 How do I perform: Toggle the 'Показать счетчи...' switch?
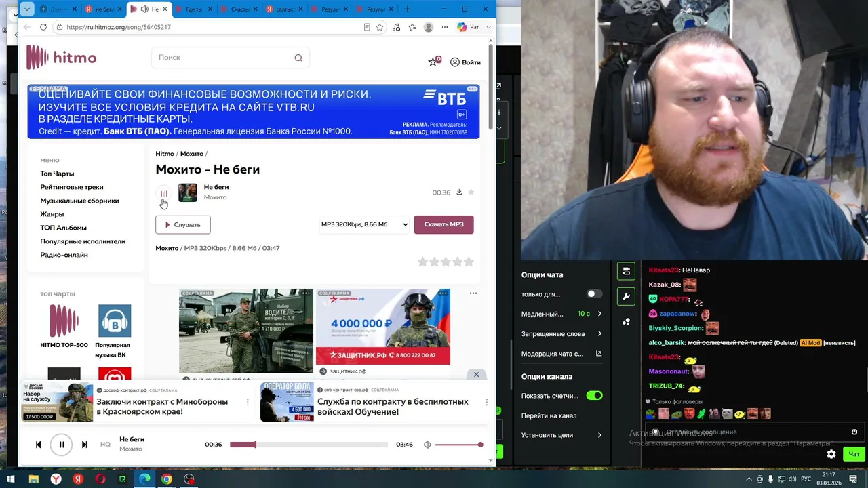click(594, 396)
